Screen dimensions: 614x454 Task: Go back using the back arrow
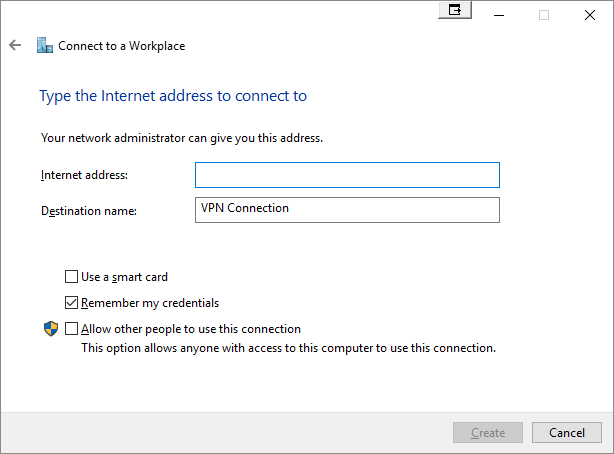coord(15,45)
